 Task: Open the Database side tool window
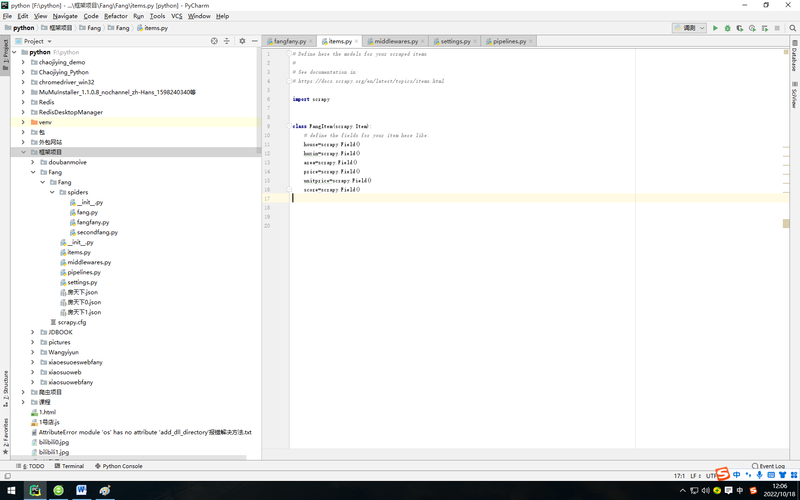pos(794,55)
